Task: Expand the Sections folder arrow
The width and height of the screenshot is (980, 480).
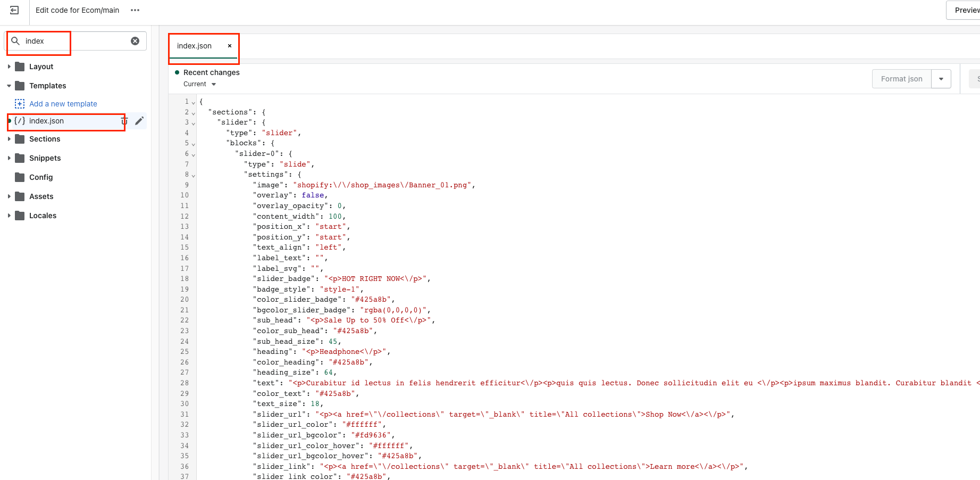Action: click(x=9, y=139)
